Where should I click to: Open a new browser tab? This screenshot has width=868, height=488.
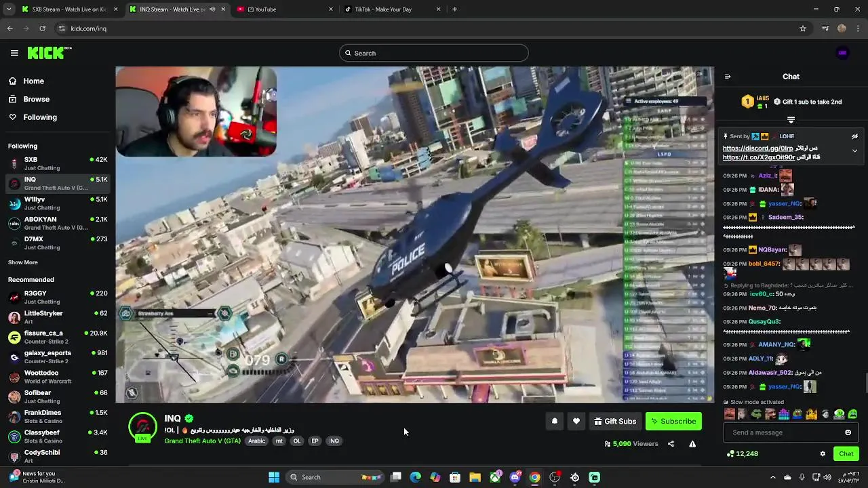coord(454,9)
